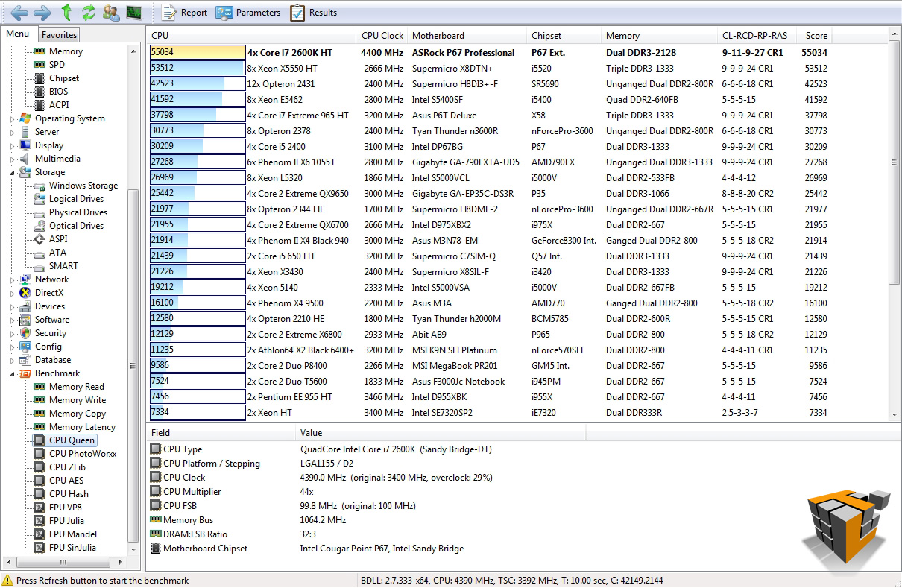Sort results by CPU column header
This screenshot has width=902, height=588.
click(x=252, y=36)
